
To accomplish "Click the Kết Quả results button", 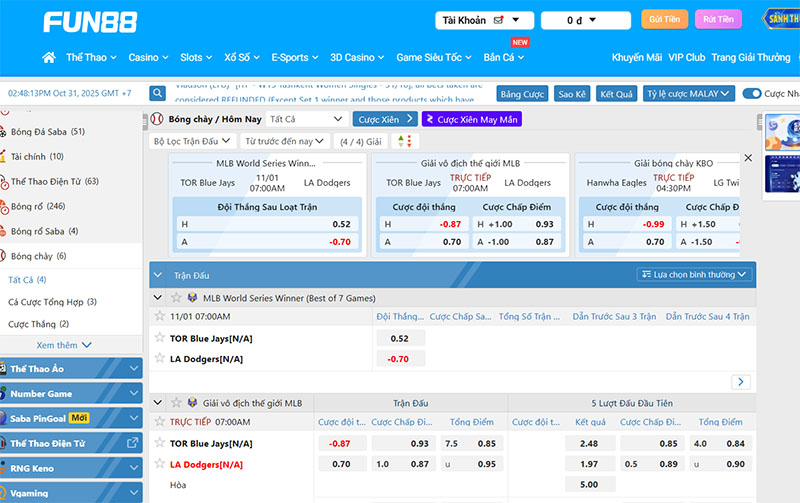I will (x=616, y=94).
